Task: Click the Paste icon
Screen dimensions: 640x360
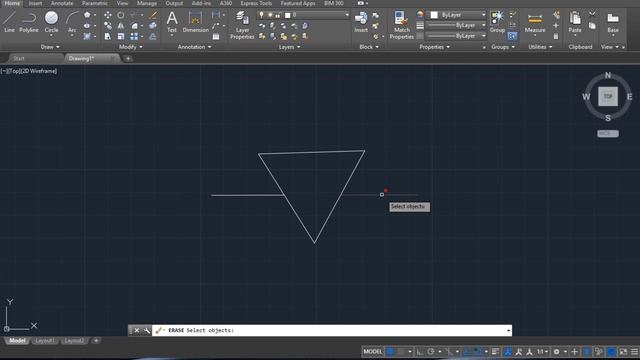Action: (575, 22)
